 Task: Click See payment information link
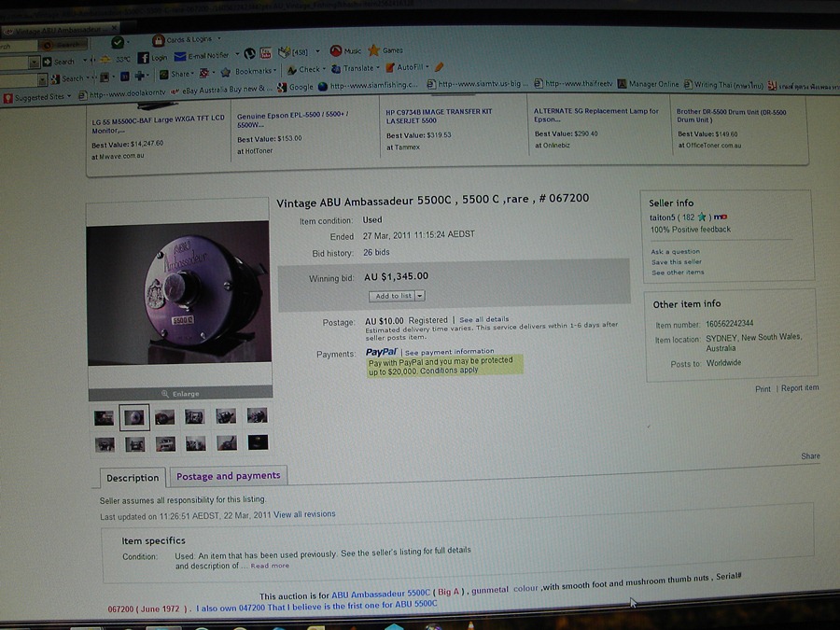450,352
